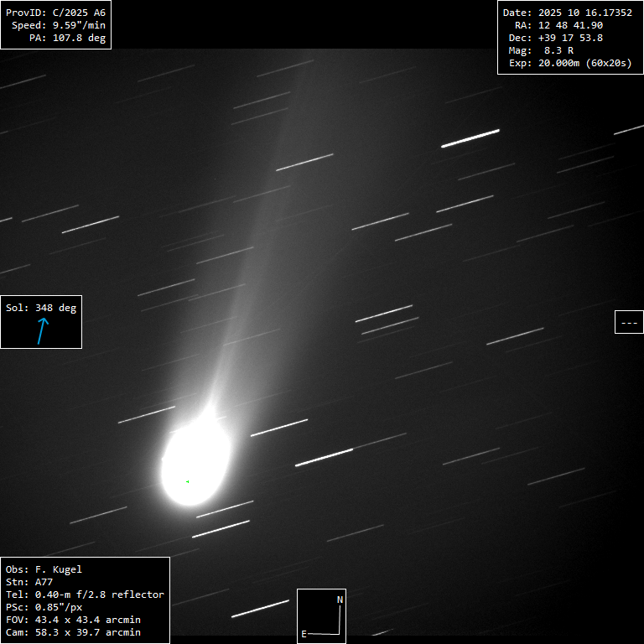644x644 pixels.
Task: Click the Cam 58.3 x 39.7 arcmin line
Action: coord(73,632)
